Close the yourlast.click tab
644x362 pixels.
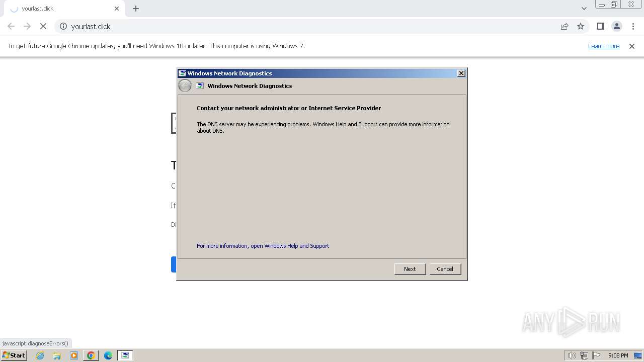click(x=117, y=9)
